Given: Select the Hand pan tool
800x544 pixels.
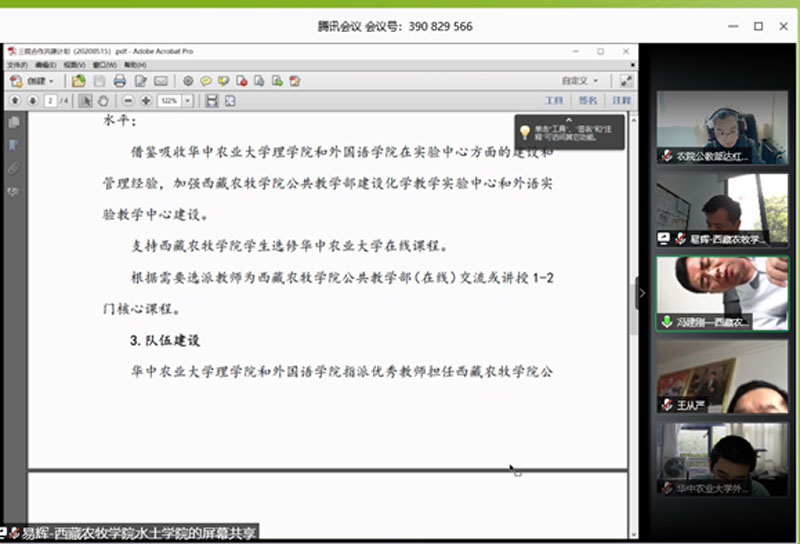Looking at the screenshot, I should [x=103, y=101].
